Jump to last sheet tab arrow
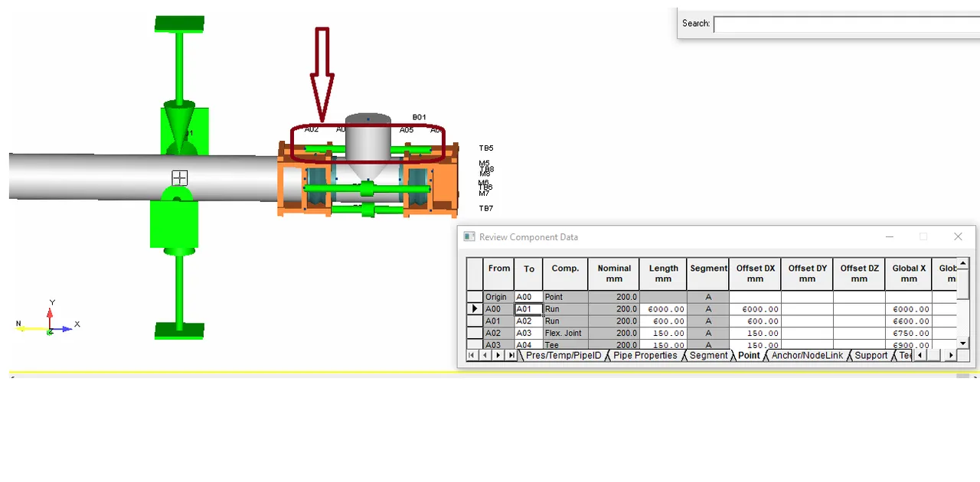 (x=511, y=356)
